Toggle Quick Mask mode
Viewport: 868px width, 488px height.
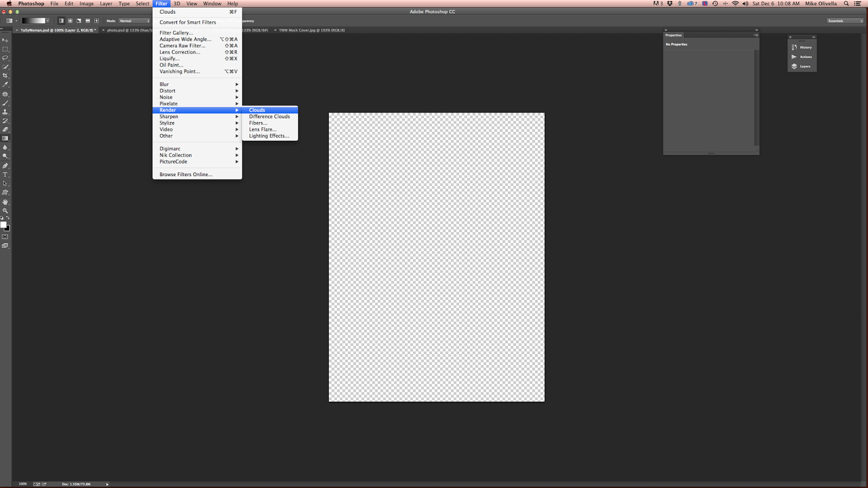click(x=5, y=237)
